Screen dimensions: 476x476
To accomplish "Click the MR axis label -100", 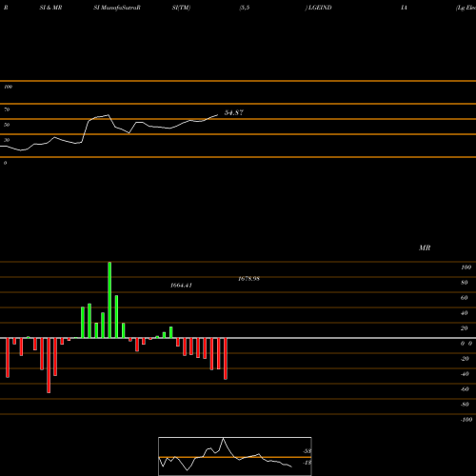I will [x=466, y=420].
